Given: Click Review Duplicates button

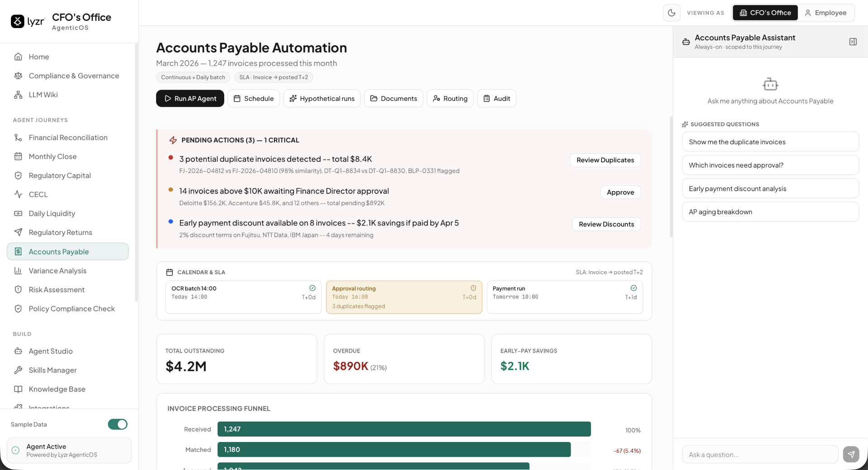Looking at the screenshot, I should click(x=605, y=160).
